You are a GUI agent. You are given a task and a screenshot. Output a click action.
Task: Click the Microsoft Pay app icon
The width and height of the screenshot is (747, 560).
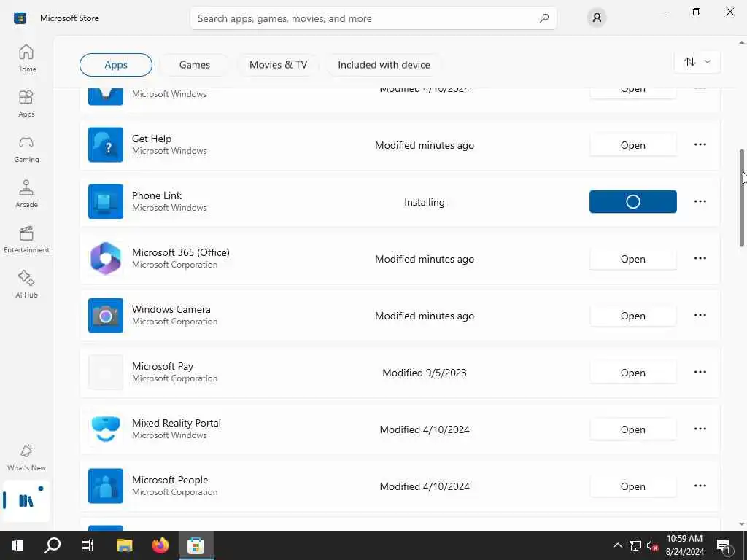coord(106,372)
